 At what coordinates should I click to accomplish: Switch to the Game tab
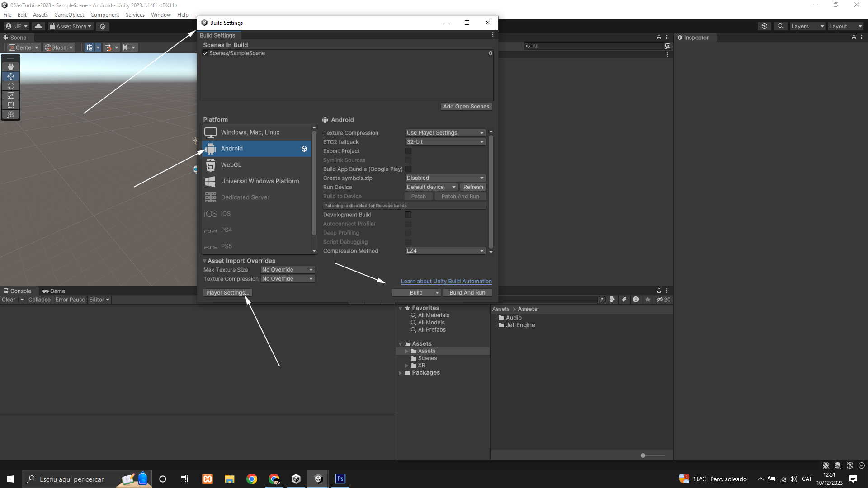[x=54, y=291]
